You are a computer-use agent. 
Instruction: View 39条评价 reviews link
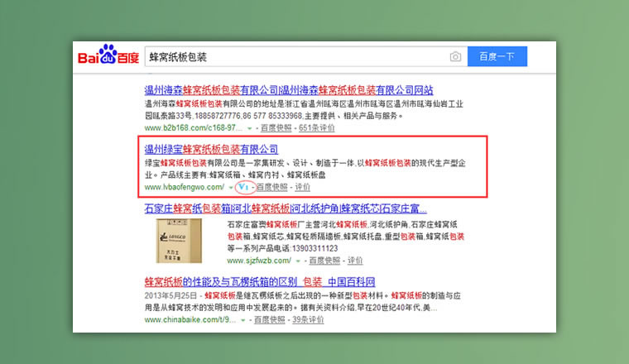point(308,319)
